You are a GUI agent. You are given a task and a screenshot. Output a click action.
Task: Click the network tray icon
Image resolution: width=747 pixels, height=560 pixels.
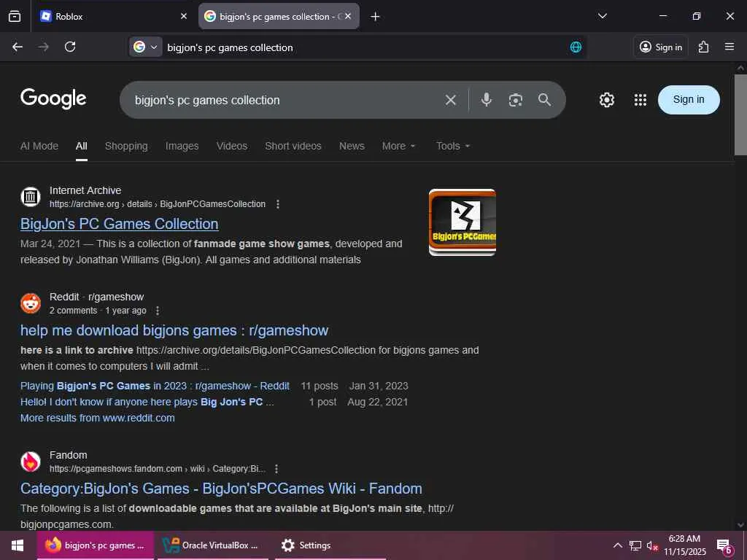(x=635, y=545)
